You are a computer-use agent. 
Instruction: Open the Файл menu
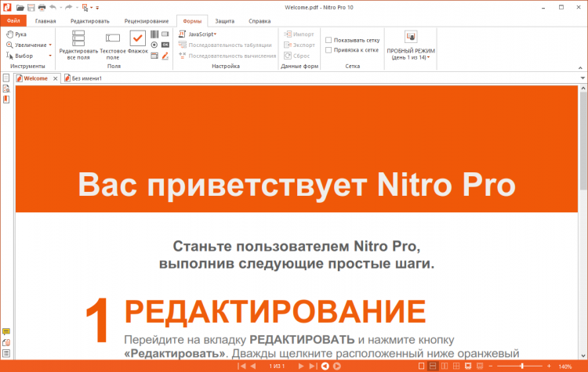(x=13, y=21)
